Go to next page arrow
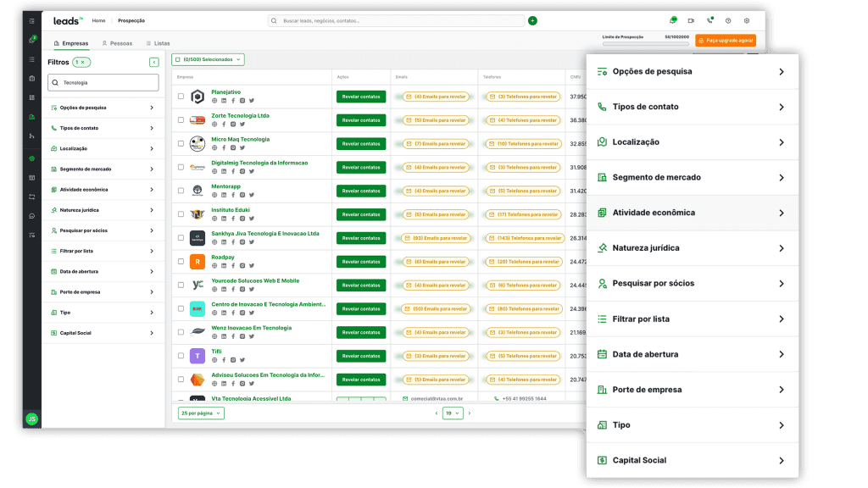The image size is (868, 488). [470, 413]
